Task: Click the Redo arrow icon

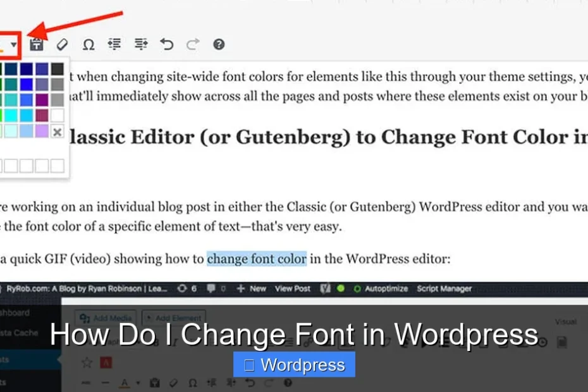Action: [x=192, y=45]
